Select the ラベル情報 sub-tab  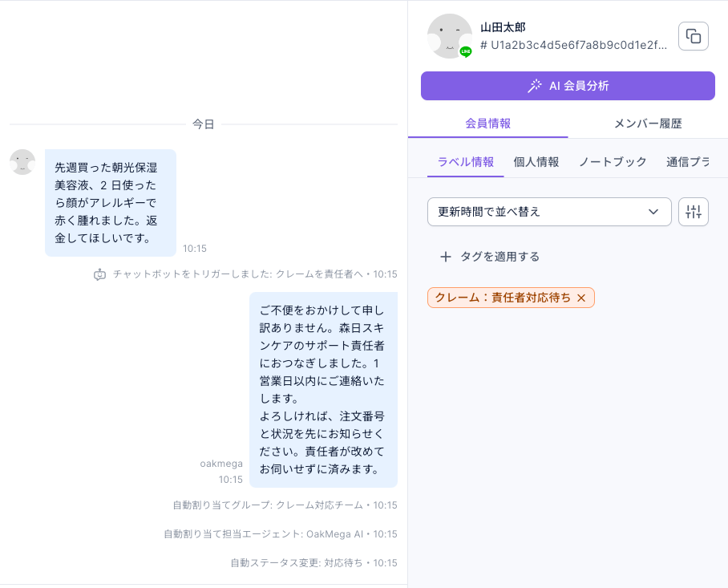pyautogui.click(x=466, y=162)
